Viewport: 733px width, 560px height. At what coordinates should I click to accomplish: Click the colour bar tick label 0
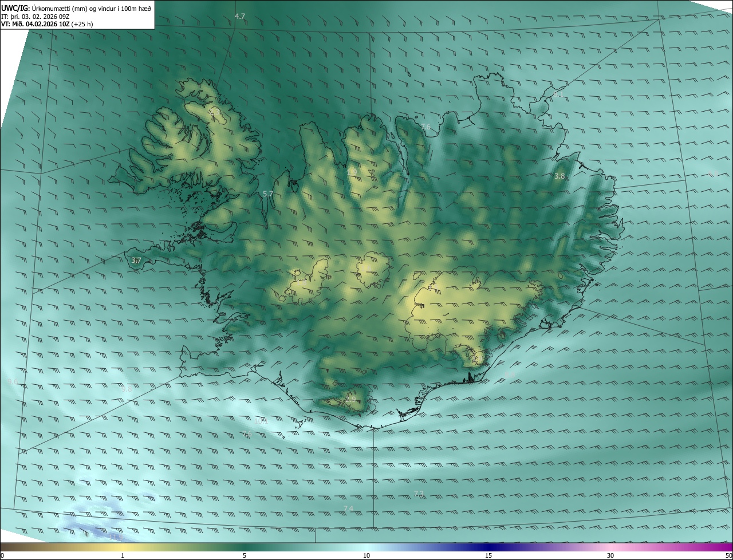point(2,555)
